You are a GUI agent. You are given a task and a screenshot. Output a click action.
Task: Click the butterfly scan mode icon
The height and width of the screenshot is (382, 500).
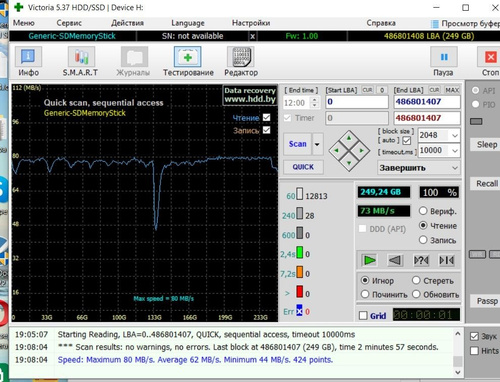coord(447,260)
